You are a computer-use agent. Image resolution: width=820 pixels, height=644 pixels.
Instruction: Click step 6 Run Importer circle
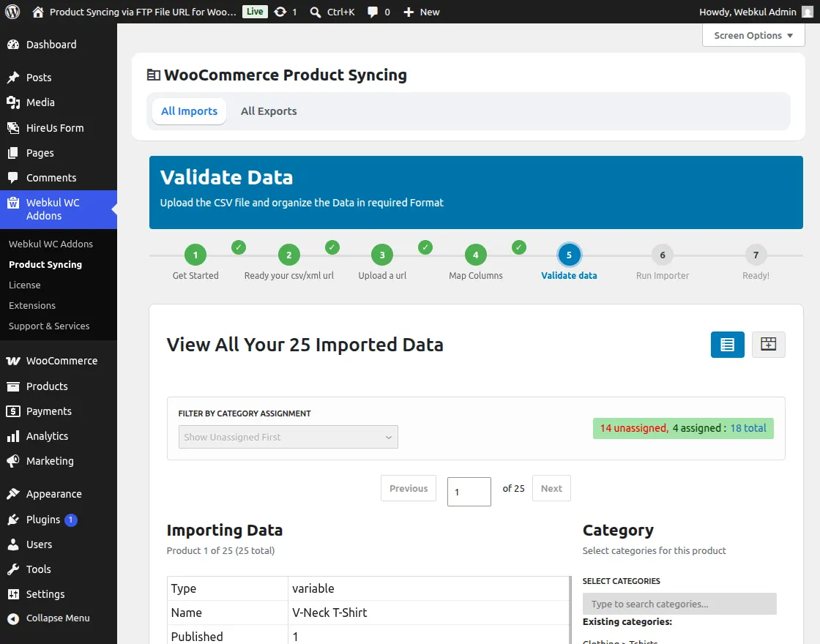[x=663, y=255]
